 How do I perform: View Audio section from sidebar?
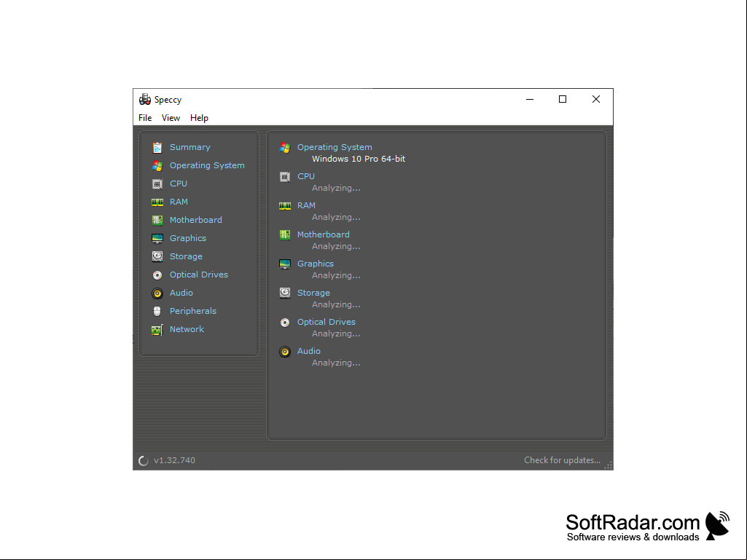click(x=181, y=293)
